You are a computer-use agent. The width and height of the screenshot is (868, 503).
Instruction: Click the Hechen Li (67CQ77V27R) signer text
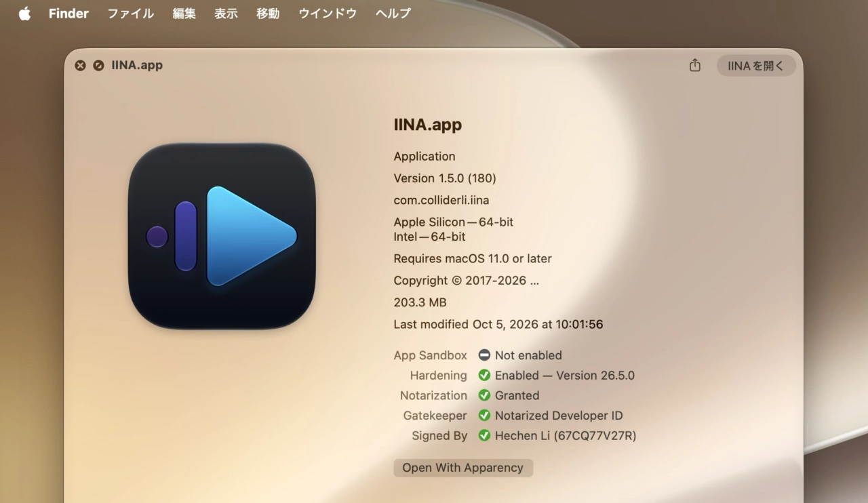pyautogui.click(x=566, y=436)
